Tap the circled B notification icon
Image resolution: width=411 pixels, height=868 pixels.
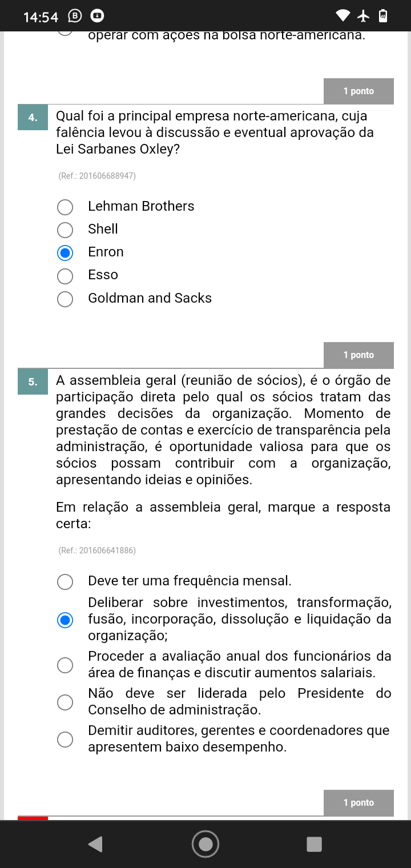pos(75,16)
